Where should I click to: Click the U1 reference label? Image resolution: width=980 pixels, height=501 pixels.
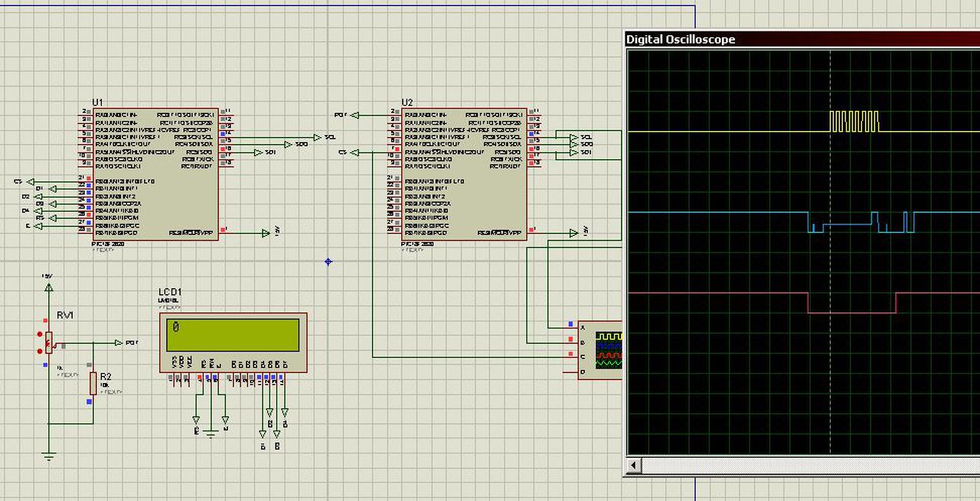[97, 103]
